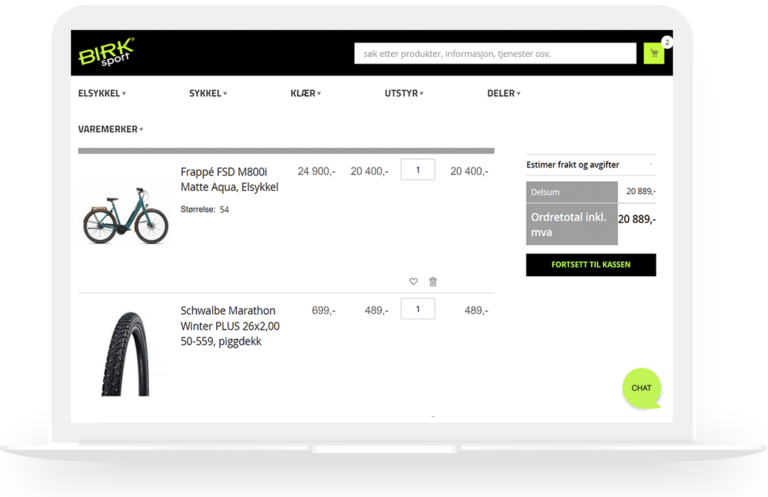Remove Frappé bike using trash icon
The width and height of the screenshot is (768, 497).
433,281
